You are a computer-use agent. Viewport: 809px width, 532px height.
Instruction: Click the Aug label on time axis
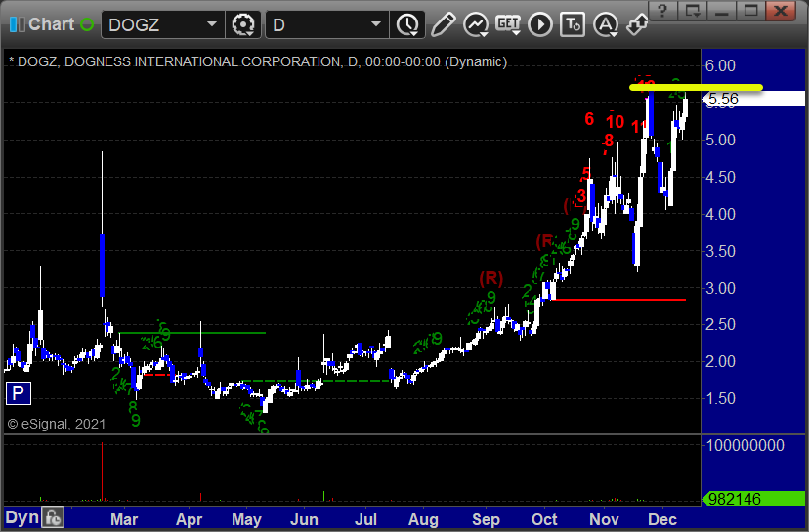pos(423,519)
